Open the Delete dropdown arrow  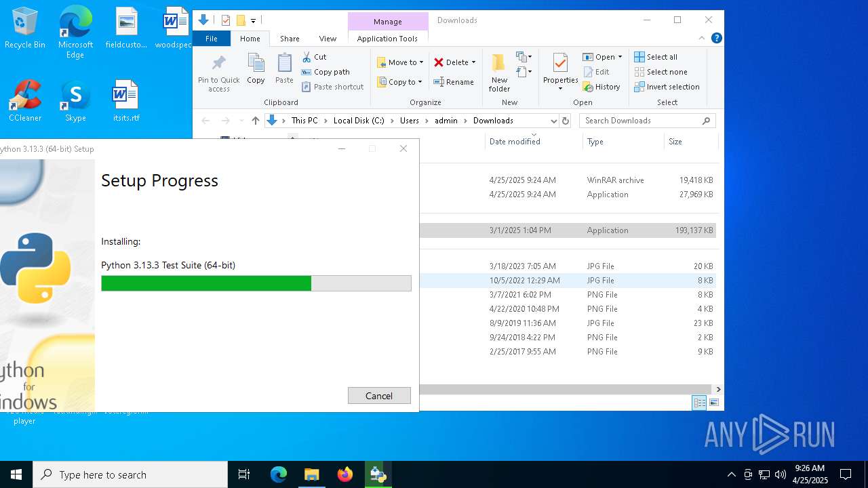coord(473,62)
